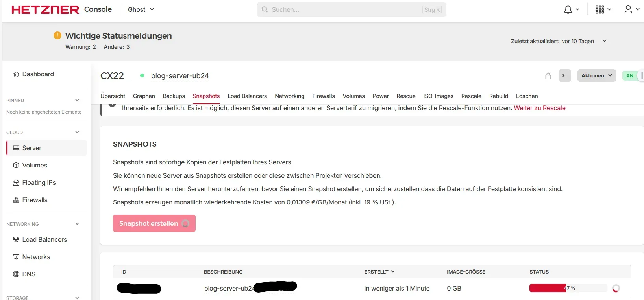Open the Ghost project dropdown
Viewport: 644px width, 300px height.
[x=141, y=9]
